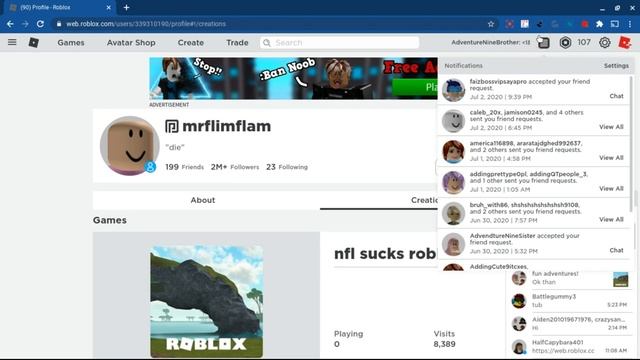This screenshot has width=640, height=360.
Task: Open the Games menu
Action: (71, 42)
